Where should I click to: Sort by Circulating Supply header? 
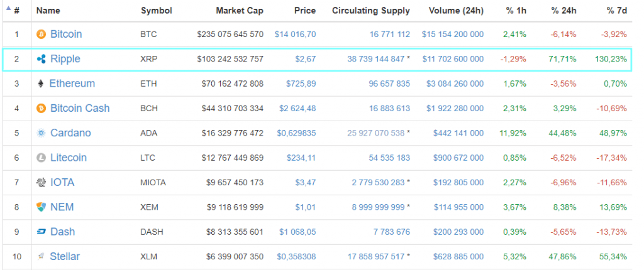tap(370, 11)
